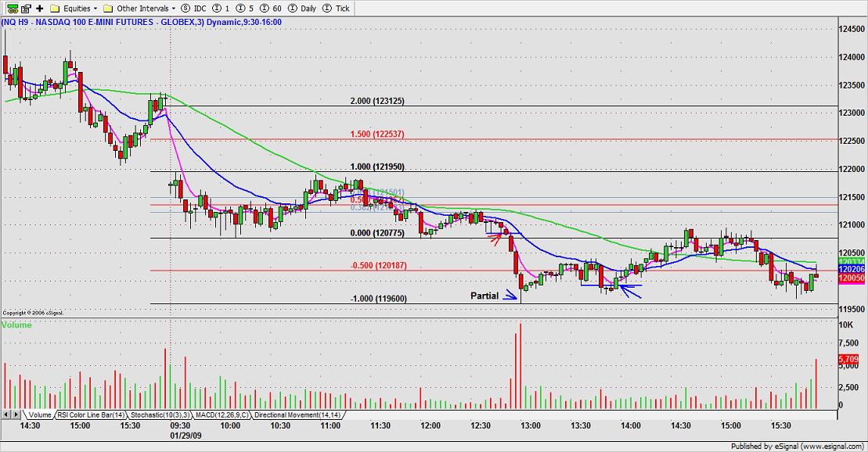Click the Copyright 2006 eSignal notice
The image size is (868, 452).
click(33, 313)
